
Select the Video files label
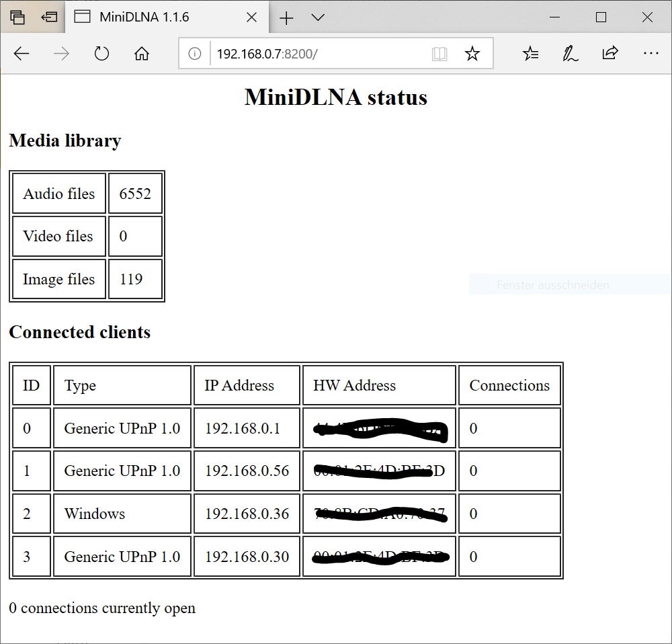coord(58,236)
